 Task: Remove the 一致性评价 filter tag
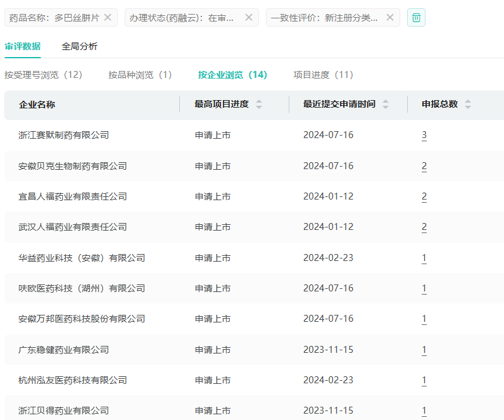point(390,18)
